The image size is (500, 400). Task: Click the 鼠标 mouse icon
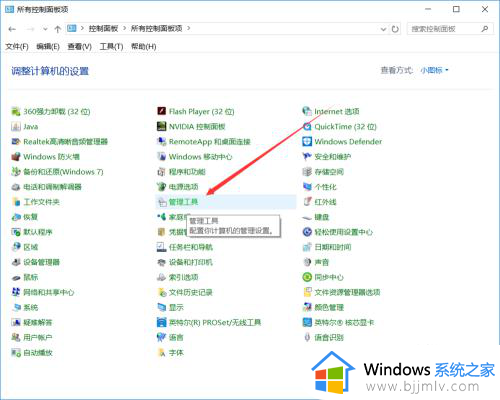pos(16,277)
